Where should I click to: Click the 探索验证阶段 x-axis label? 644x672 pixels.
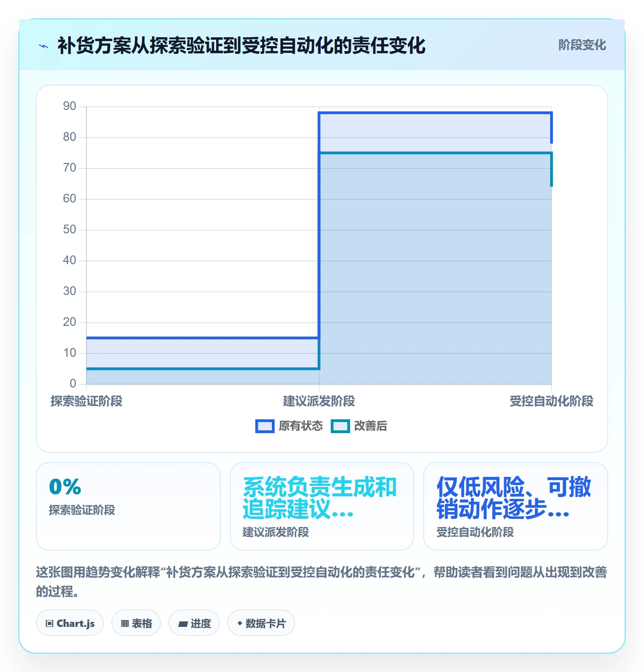[86, 401]
